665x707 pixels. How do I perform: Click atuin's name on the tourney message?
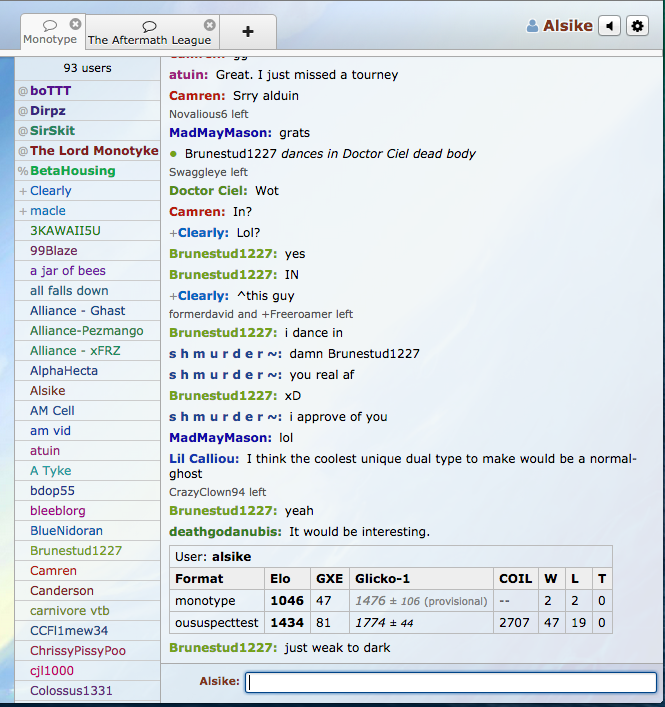pos(188,75)
